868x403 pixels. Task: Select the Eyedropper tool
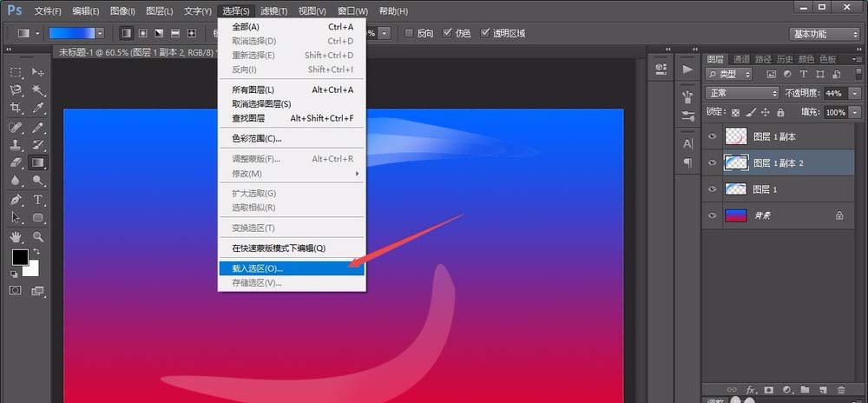coord(38,108)
